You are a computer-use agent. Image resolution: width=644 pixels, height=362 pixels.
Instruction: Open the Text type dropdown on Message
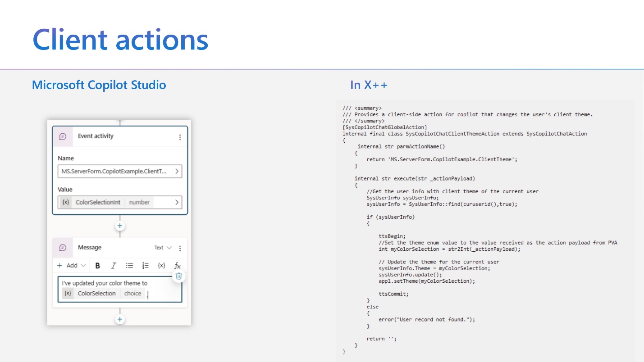(x=163, y=248)
